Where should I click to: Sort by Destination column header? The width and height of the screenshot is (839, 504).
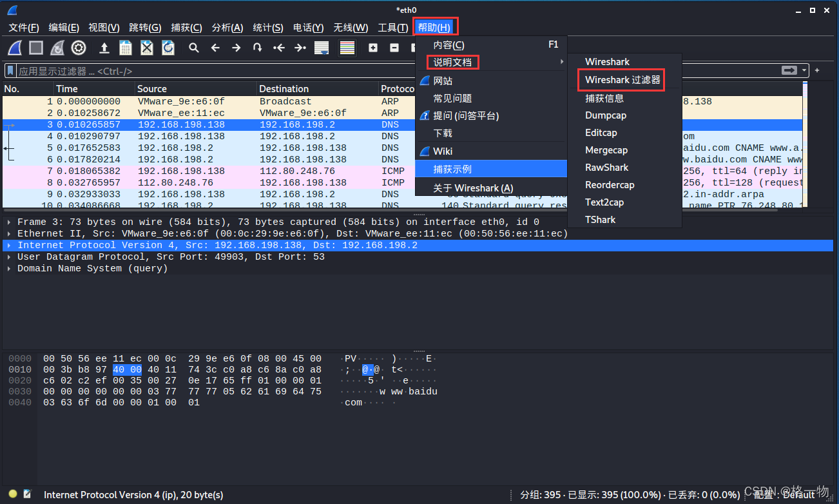pos(318,89)
